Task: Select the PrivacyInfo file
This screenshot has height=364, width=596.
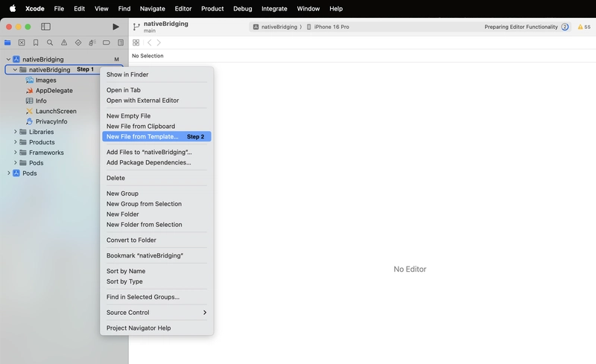Action: pyautogui.click(x=51, y=121)
